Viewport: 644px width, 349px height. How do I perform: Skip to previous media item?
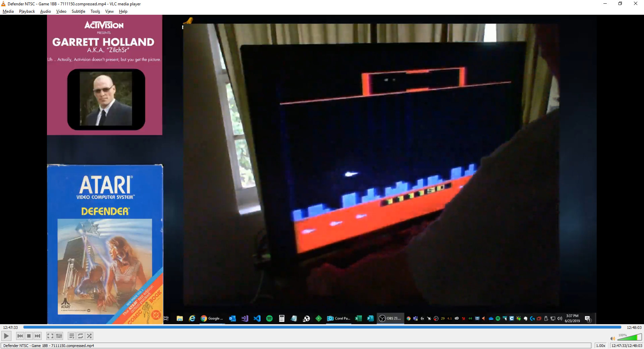point(20,336)
